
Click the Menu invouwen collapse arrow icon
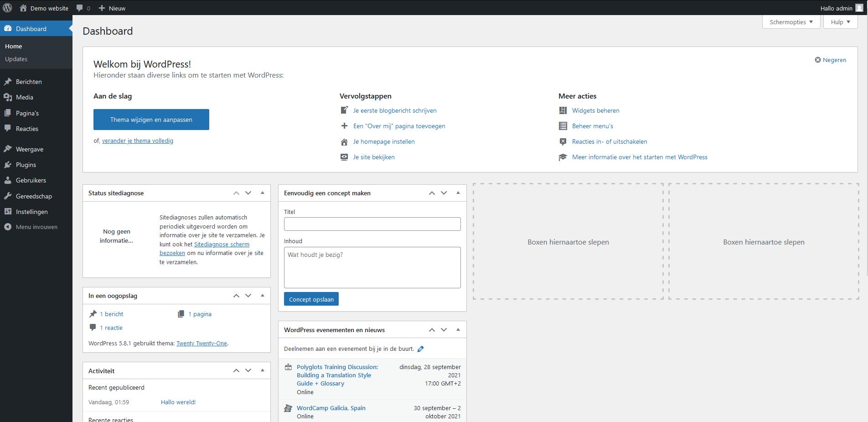click(8, 227)
